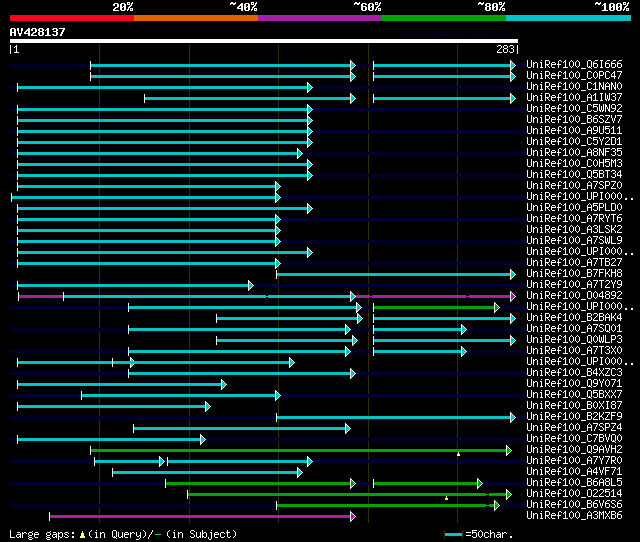Click the yellow gap marker on the UniRef100_Q9AVH2 bar
This screenshot has width=640, height=542.
click(x=458, y=454)
